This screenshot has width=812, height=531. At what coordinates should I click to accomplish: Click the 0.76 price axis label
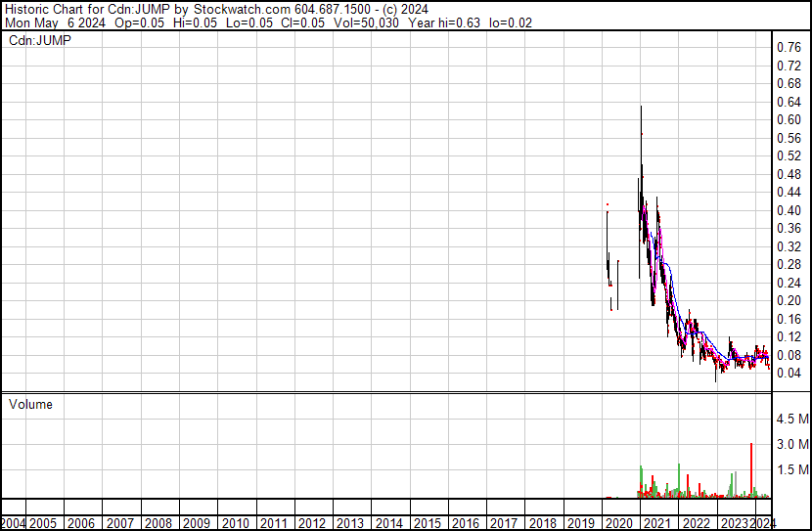789,48
